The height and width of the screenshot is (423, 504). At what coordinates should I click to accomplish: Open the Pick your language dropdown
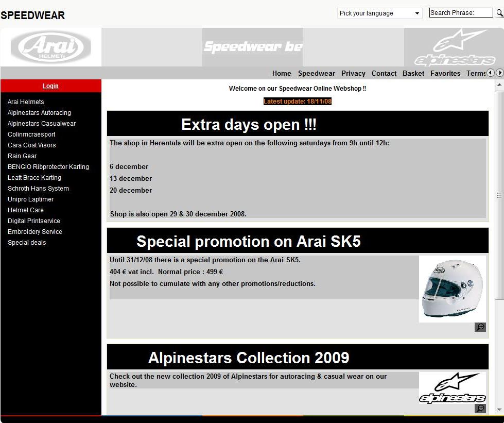pyautogui.click(x=379, y=13)
